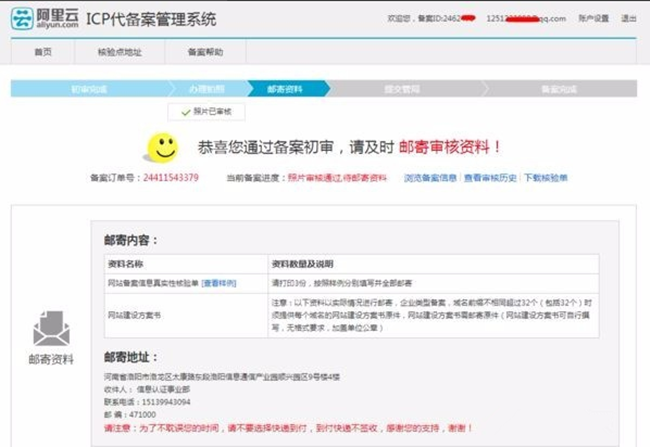Click the ICP代备案管理系统 title
This screenshot has height=447, width=650.
151,19
